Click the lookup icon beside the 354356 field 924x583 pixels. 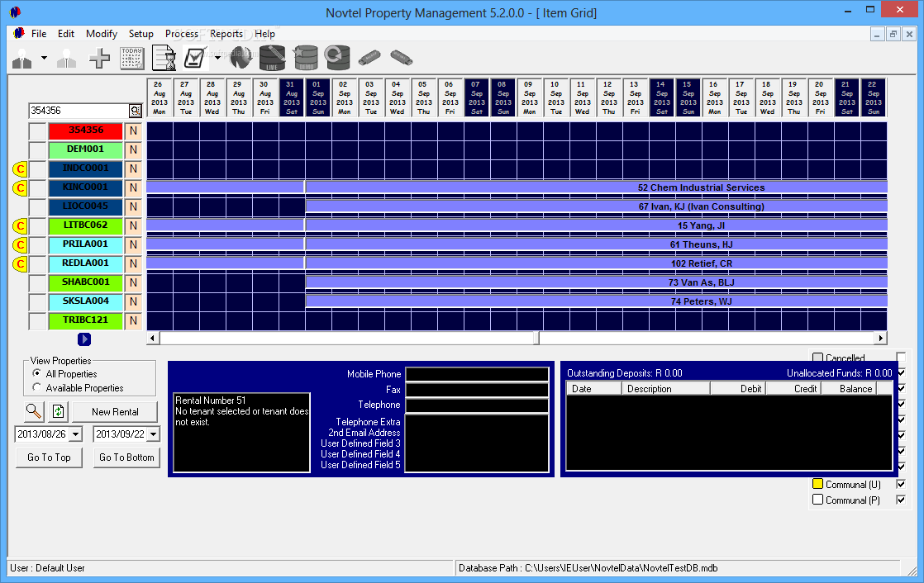(136, 111)
